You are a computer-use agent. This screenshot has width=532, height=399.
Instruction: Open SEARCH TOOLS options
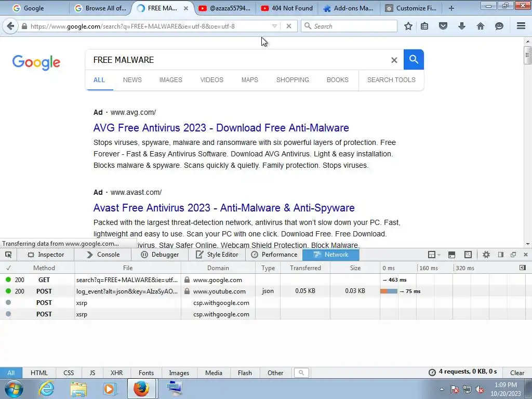391,79
